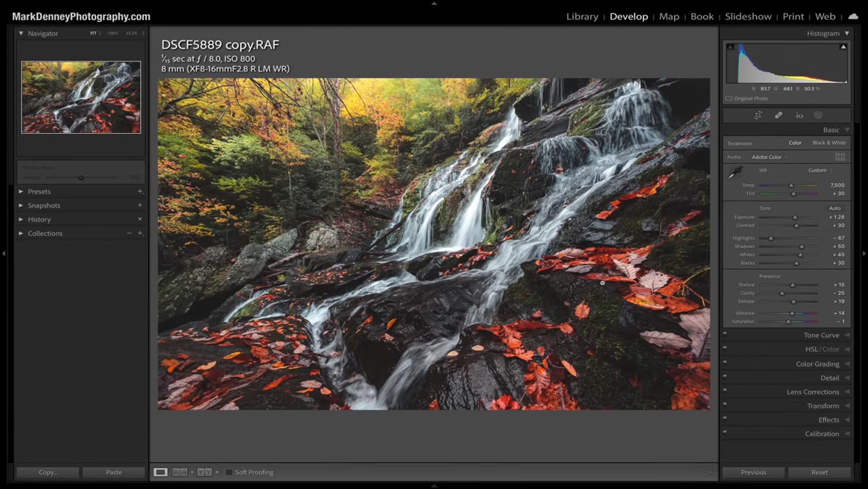Viewport: 868px width, 489px height.
Task: Switch to the Map module
Action: (669, 17)
